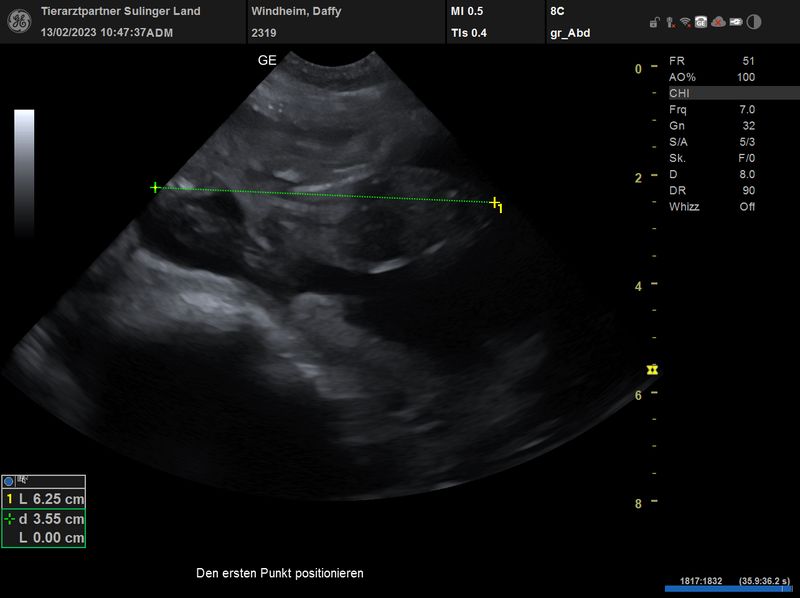The height and width of the screenshot is (598, 800).
Task: Click the MI 0.5 mechanical index value
Action: (x=467, y=11)
